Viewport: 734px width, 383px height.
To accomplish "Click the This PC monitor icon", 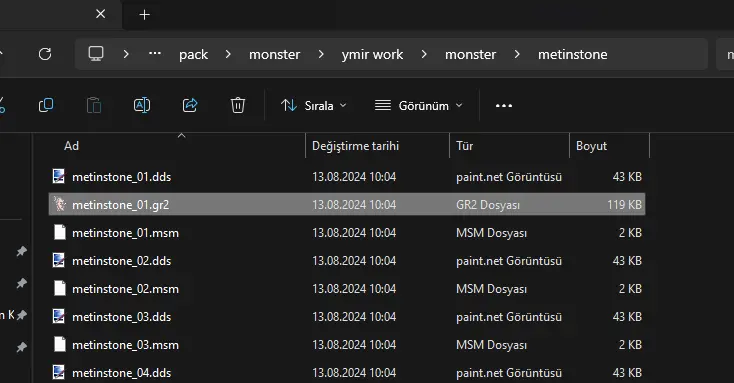I will [96, 54].
